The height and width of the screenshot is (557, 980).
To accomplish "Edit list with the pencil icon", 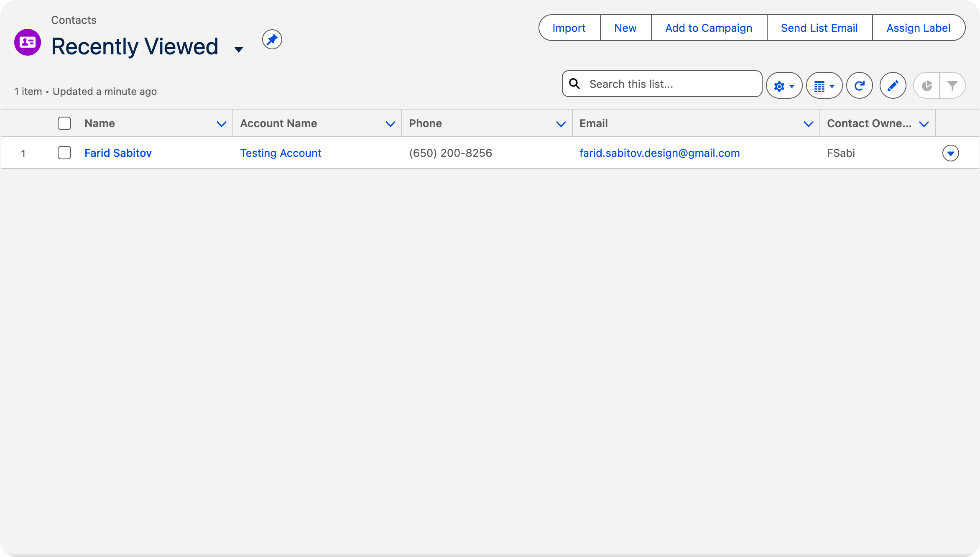I will coord(893,86).
